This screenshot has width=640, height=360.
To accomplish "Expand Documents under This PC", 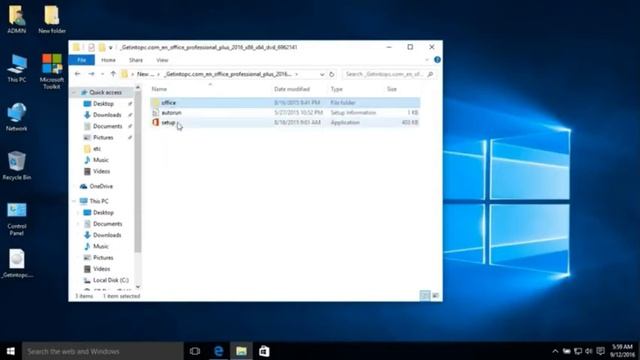I will [78, 224].
